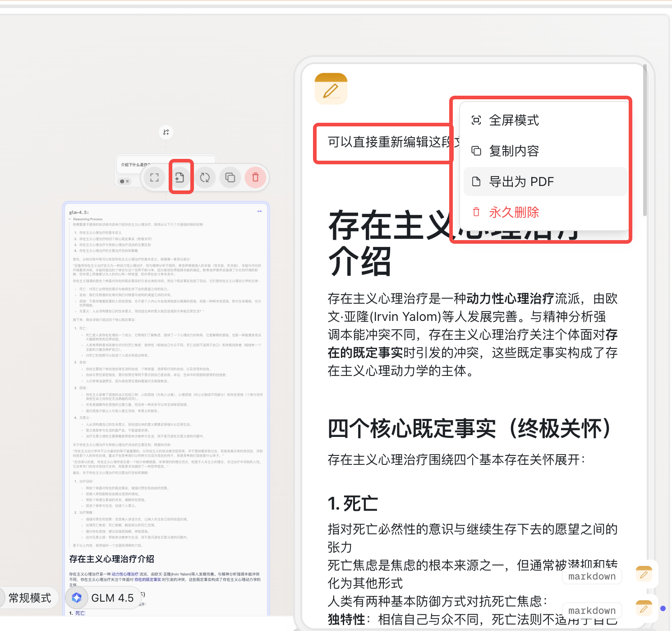Click the branch add icon above message
The height and width of the screenshot is (631, 672).
(166, 132)
